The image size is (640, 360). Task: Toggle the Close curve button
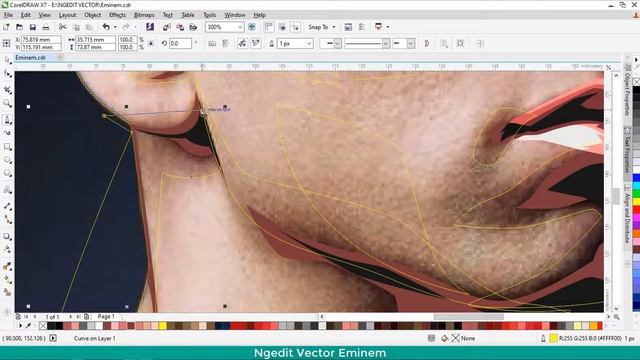pos(427,43)
